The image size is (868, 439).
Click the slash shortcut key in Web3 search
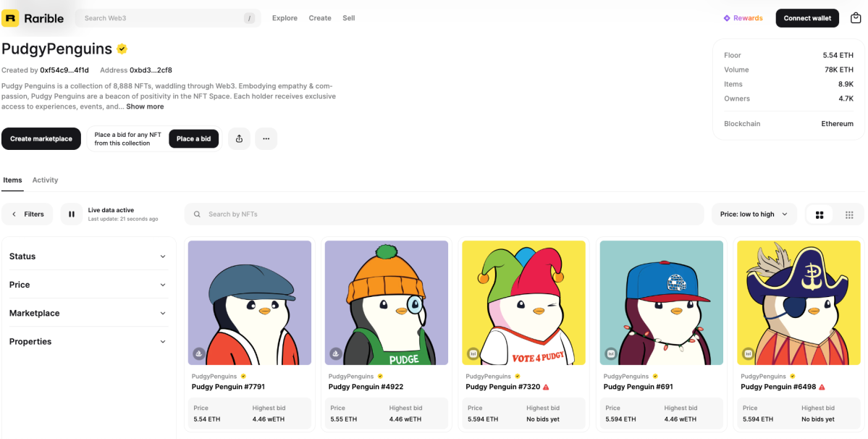tap(250, 18)
